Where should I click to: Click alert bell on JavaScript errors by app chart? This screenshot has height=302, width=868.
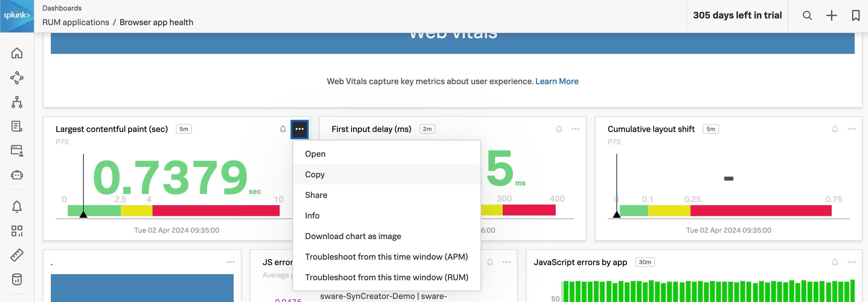pos(835,262)
